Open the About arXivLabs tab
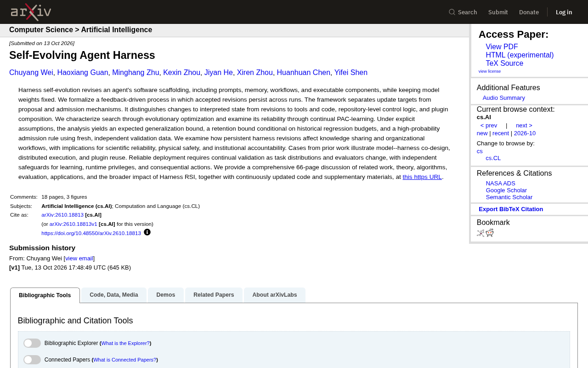588x368 pixels. point(275,295)
